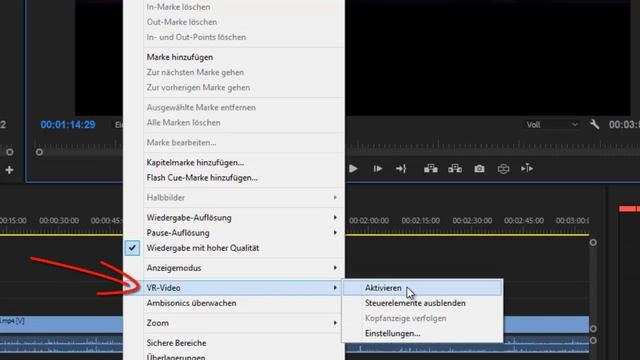Viewport: 640px width, 360px height.
Task: Choose Steuerelemente ausblenden
Action: (422, 303)
